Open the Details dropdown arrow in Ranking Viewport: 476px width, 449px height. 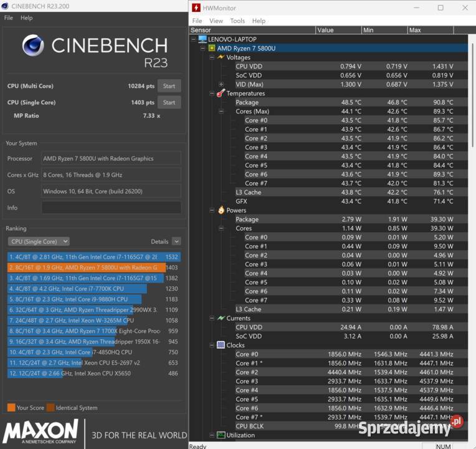tap(176, 241)
